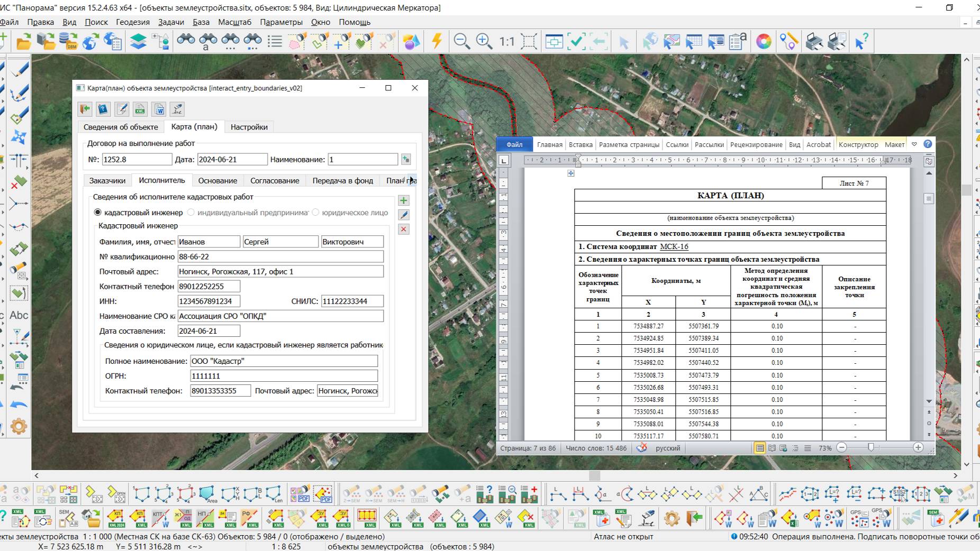Click the Word export icon in dialog toolbar

[159, 109]
